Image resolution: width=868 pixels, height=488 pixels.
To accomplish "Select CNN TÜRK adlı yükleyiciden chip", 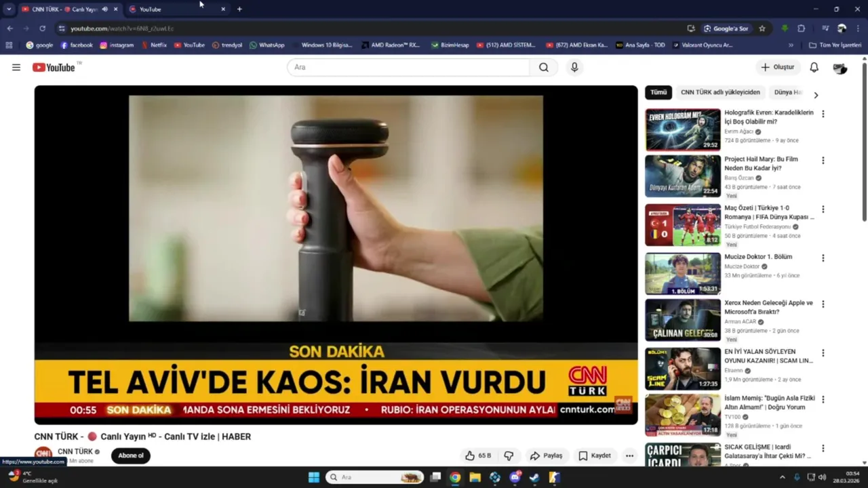I will (x=720, y=92).
